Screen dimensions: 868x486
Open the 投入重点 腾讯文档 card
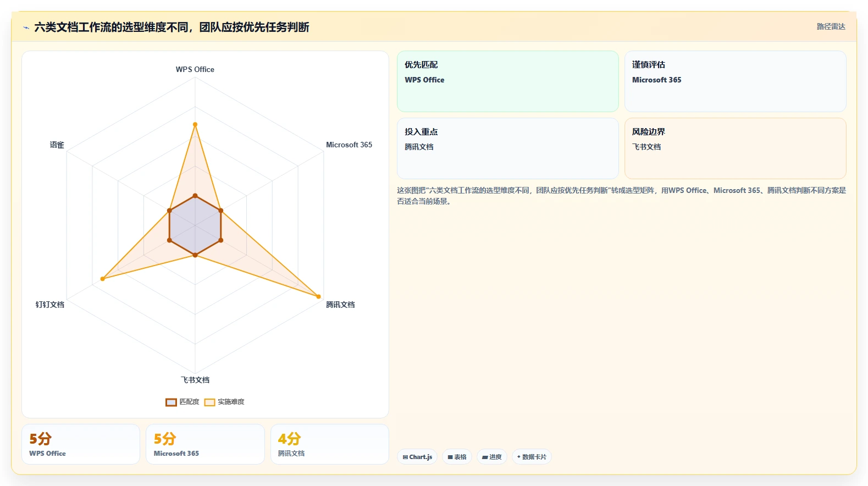[508, 148]
